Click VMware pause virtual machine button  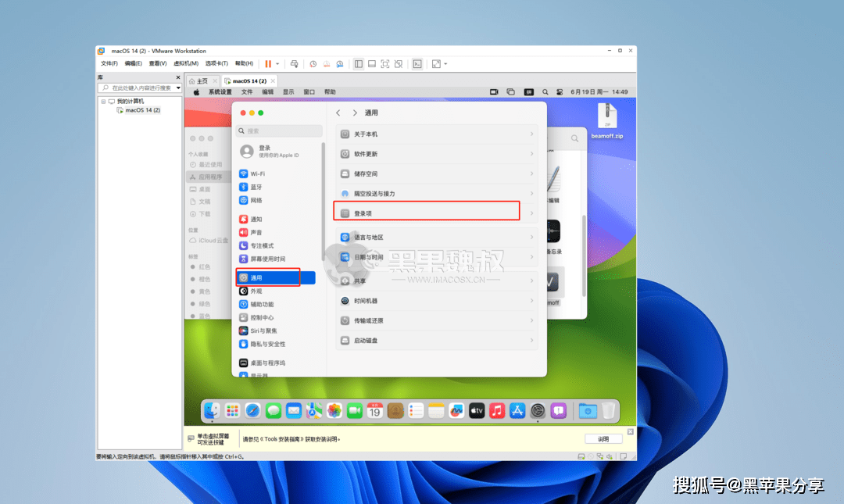point(268,63)
